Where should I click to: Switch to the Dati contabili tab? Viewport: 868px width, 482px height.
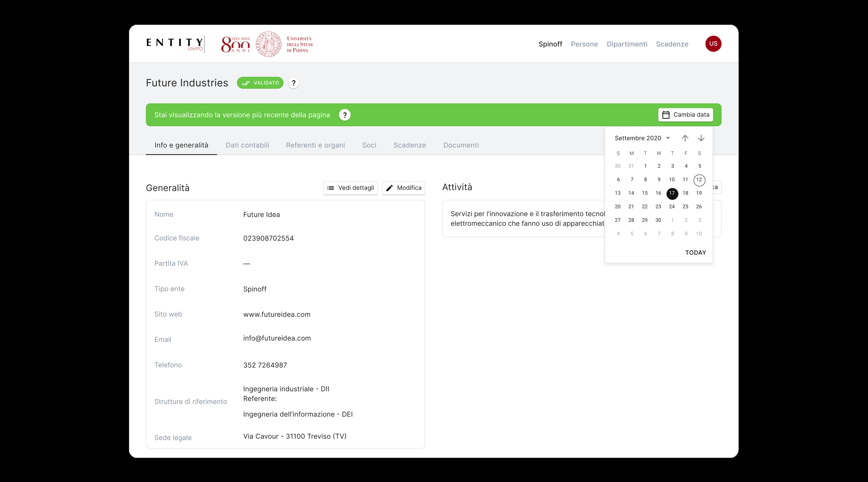click(247, 145)
